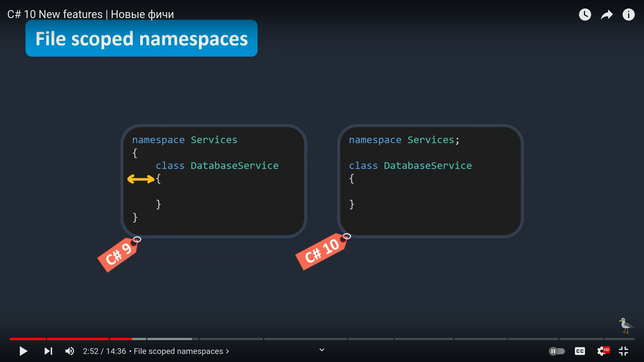Open Watch Later clock icon

coord(585,14)
